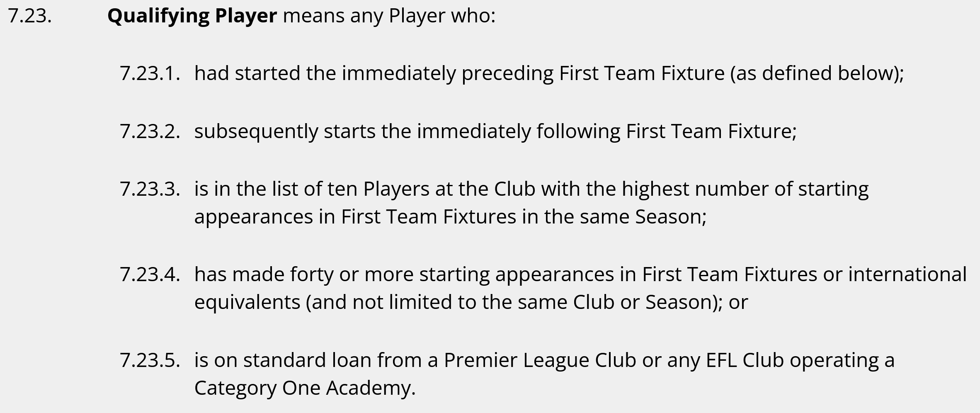Click 'appearances in First Team Fixtures' line
The width and height of the screenshot is (980, 413).
tap(355, 217)
